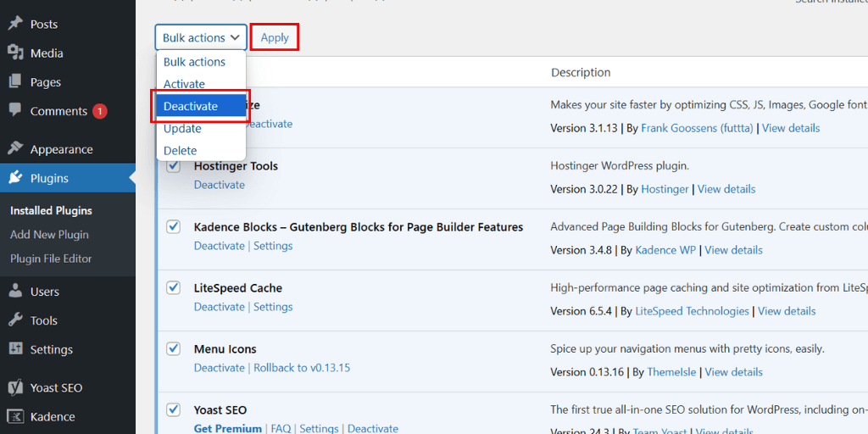Click Yoast SEO Get Premium link

click(x=227, y=428)
